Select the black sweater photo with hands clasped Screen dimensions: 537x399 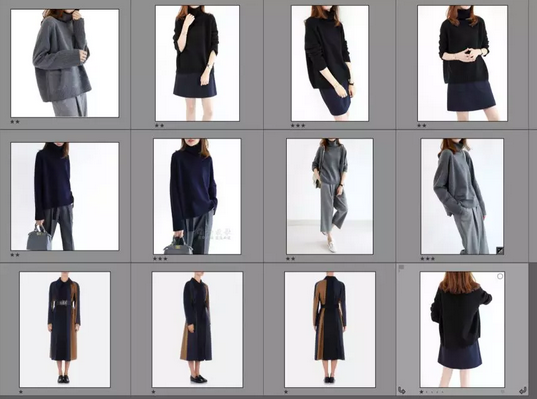click(463, 63)
